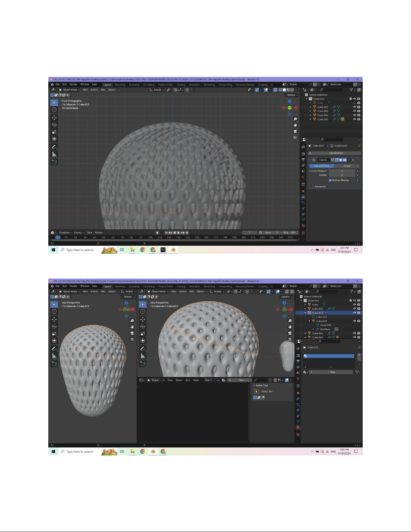Screen dimensions: 411x532
Task: Open the Node menu in shader editor
Action: (x=196, y=380)
